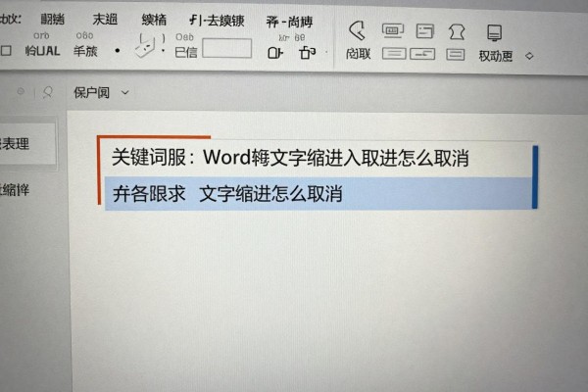Open the 末週 ribbon tab
The width and height of the screenshot is (588, 392).
[x=105, y=20]
